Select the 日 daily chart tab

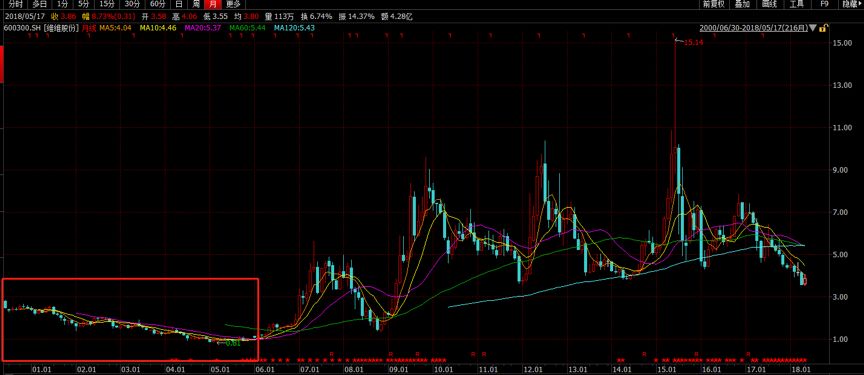(179, 4)
